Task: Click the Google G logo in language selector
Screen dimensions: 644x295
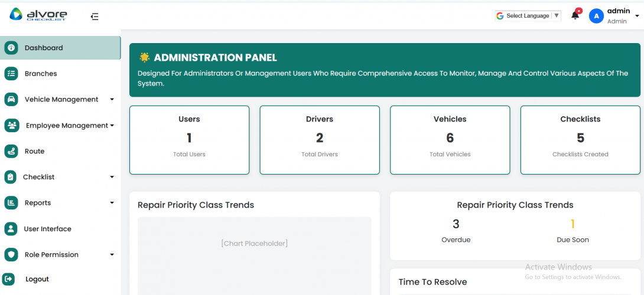Action: tap(500, 15)
